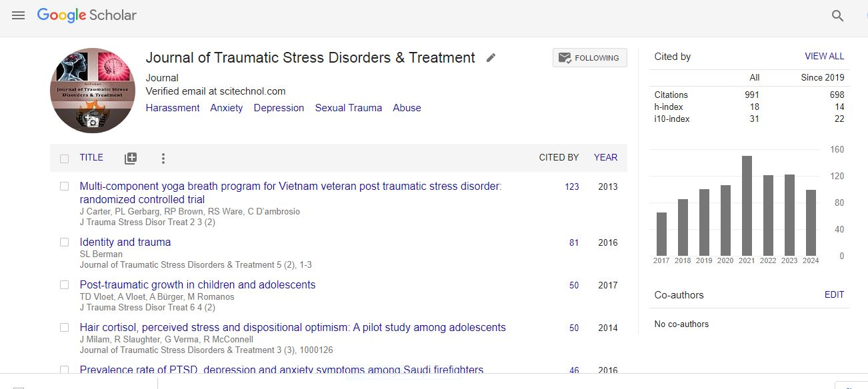
Task: Open Post-traumatic growth in children article
Action: [x=197, y=285]
